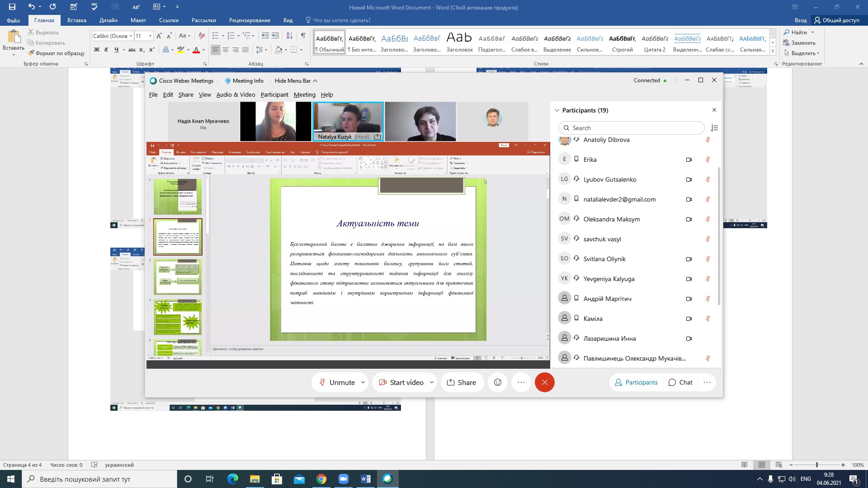Justify paragraph text in Word

(245, 50)
